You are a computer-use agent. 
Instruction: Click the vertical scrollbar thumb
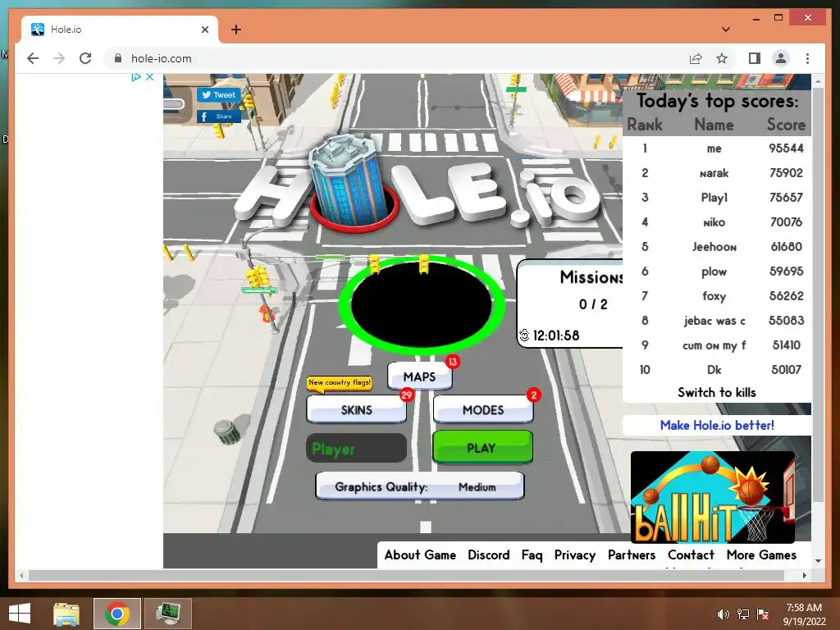click(818, 294)
